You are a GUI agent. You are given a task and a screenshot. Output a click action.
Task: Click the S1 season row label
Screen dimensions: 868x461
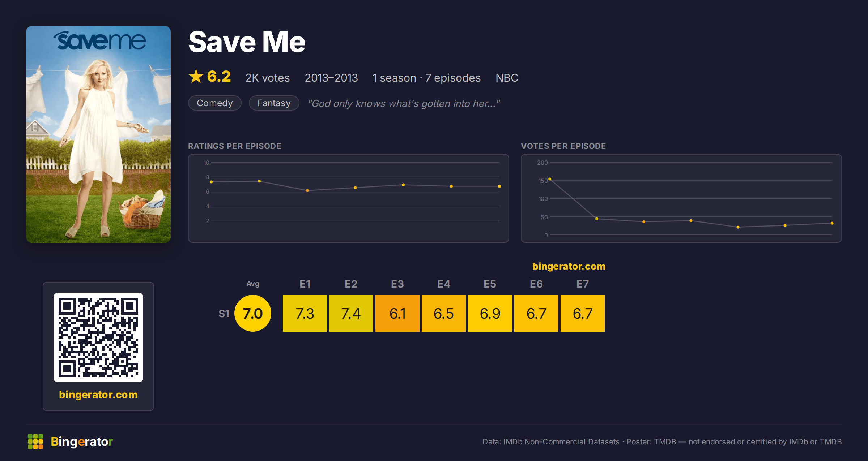pyautogui.click(x=224, y=314)
